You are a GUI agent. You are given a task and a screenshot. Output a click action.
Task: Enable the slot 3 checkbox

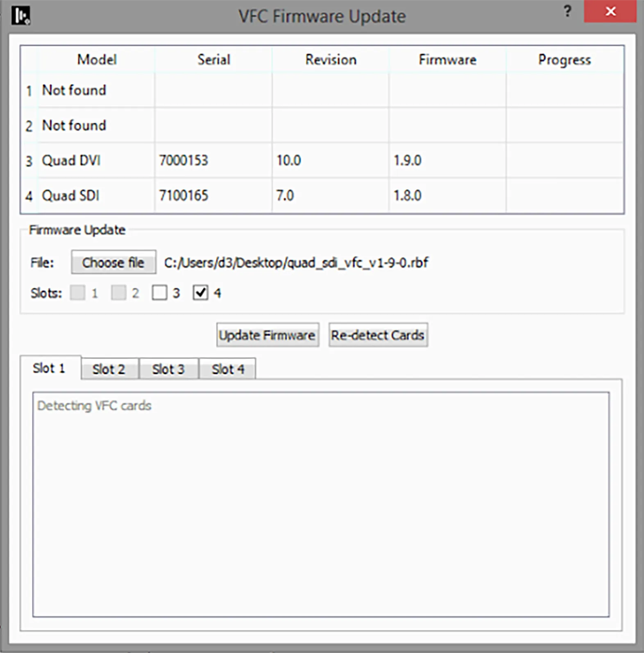159,293
